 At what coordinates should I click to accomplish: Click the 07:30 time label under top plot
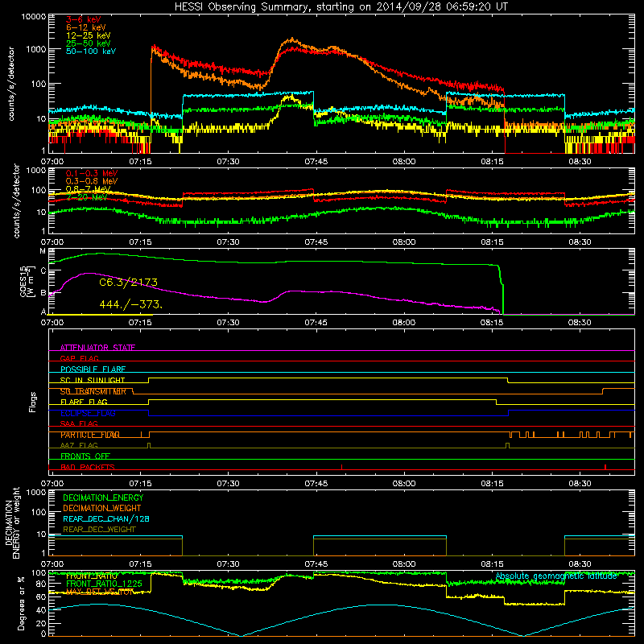coord(228,162)
